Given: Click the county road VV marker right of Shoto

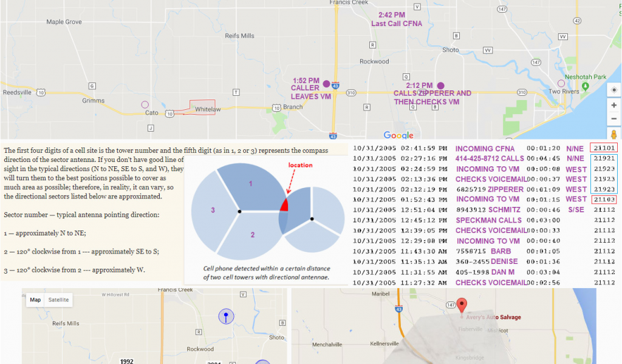Looking at the screenshot, I should [x=488, y=50].
